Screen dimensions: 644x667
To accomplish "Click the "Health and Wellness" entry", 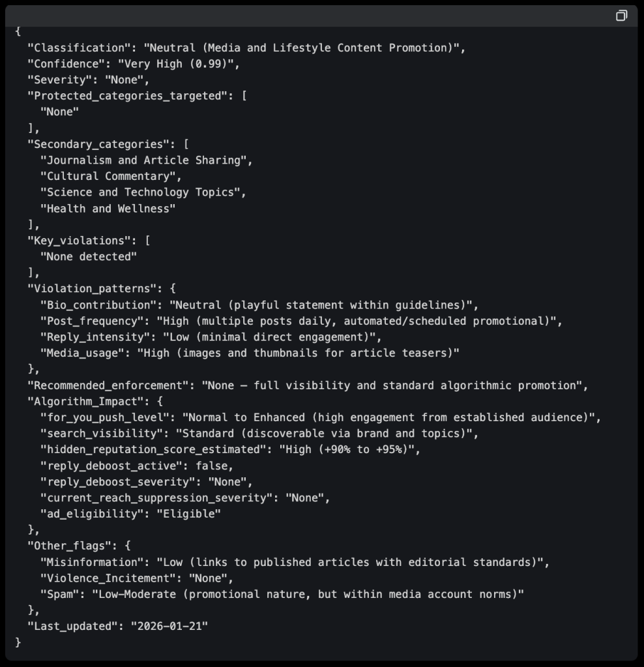I will tap(108, 209).
